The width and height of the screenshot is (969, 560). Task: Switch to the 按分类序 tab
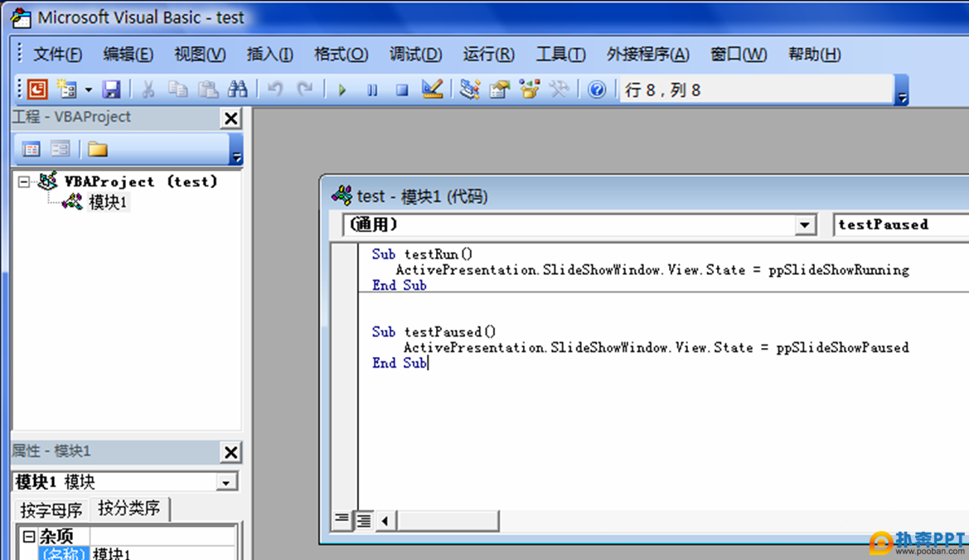coord(129,508)
